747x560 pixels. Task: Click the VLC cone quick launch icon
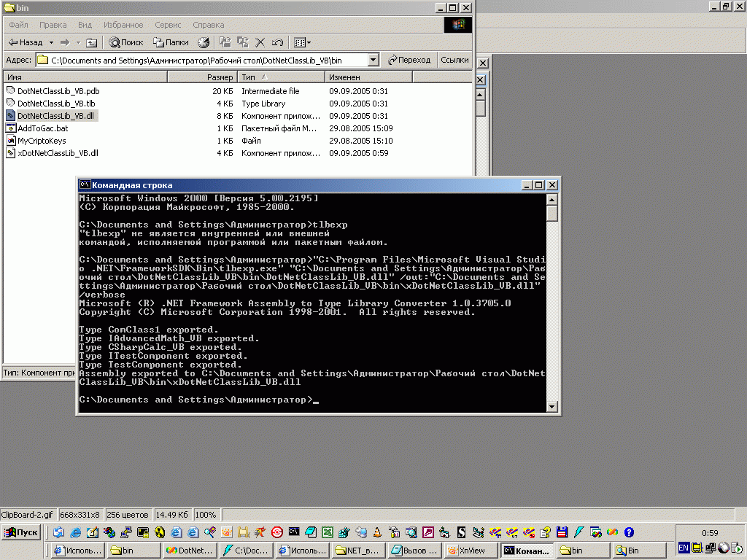pos(377,532)
